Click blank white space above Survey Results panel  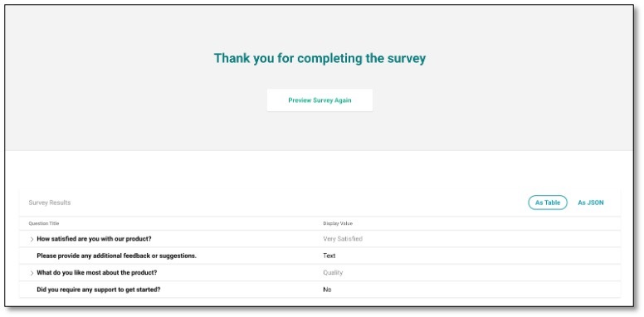[320, 170]
